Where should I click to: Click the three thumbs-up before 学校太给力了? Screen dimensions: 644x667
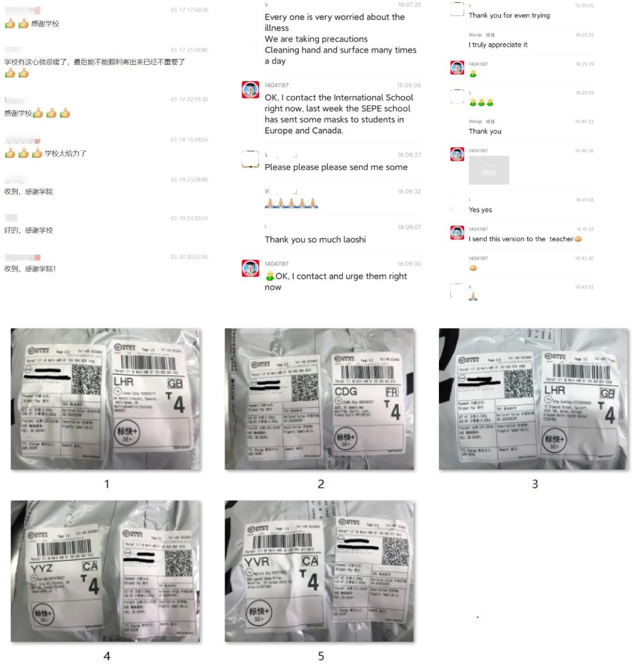click(23, 153)
